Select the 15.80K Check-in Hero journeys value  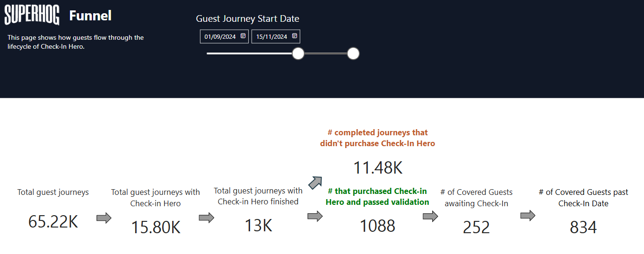(156, 228)
